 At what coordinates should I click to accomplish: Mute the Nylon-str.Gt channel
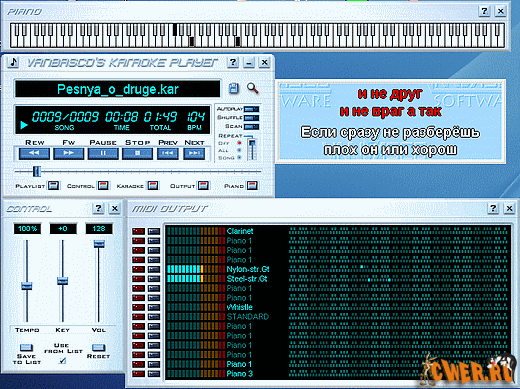point(138,269)
